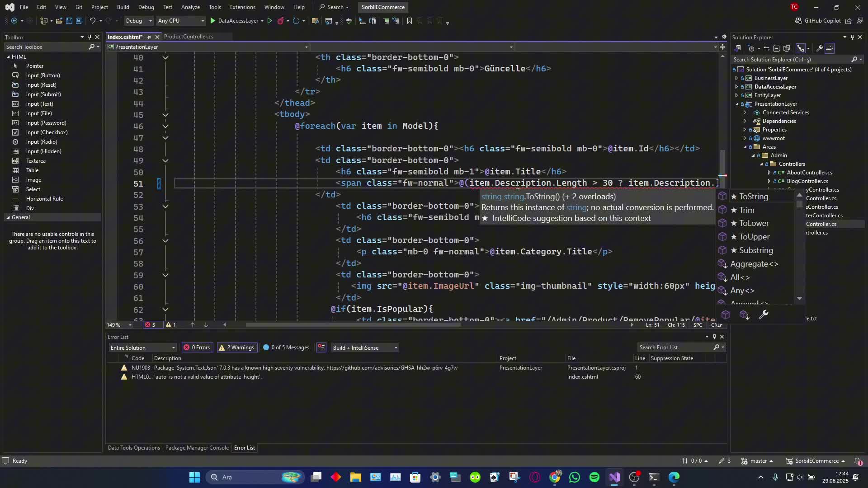Toggle Preview Selected Items in Solution Explorer
Image resolution: width=868 pixels, height=488 pixels.
pyautogui.click(x=830, y=48)
